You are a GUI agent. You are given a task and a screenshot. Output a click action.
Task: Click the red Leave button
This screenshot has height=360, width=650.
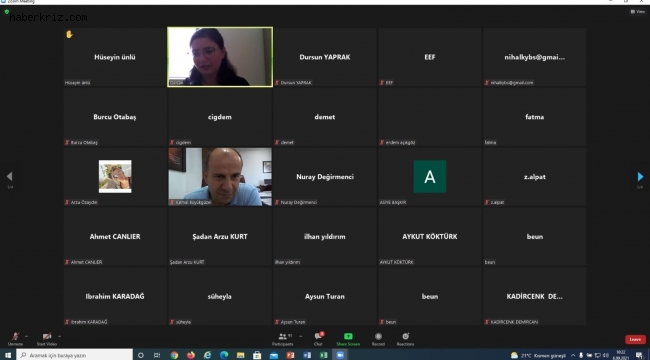pos(635,339)
